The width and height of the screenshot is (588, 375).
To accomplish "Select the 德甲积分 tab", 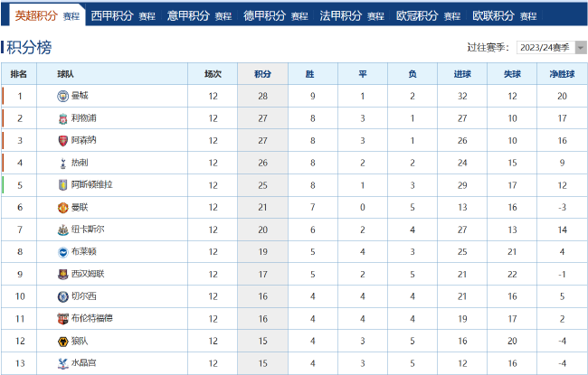I will 264,15.
